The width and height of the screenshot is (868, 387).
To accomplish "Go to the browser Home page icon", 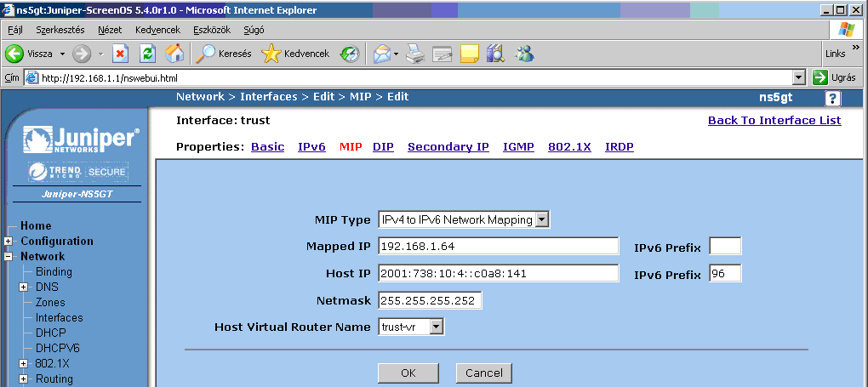I will (x=174, y=54).
